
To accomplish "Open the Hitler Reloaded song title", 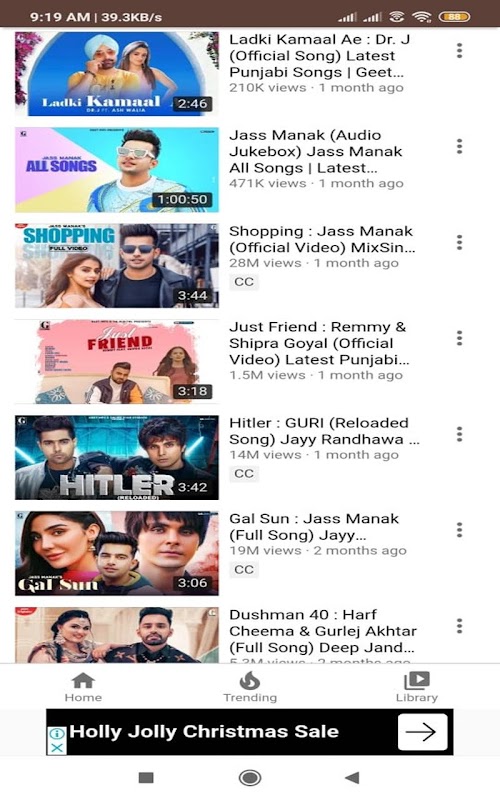I will (324, 431).
